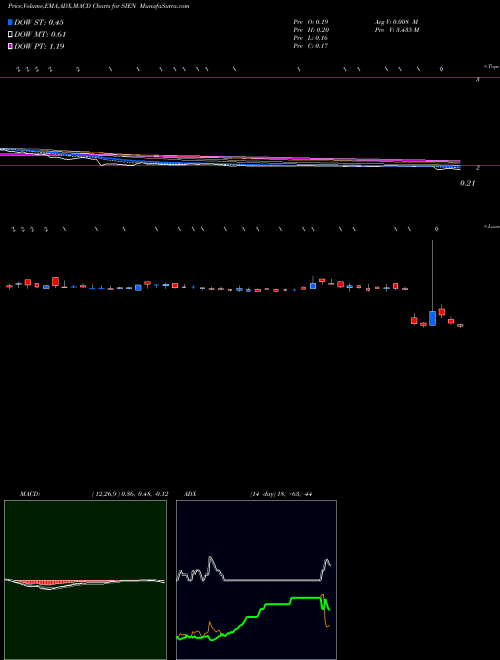Click the 'Pre C: 0.17' value

point(311,46)
